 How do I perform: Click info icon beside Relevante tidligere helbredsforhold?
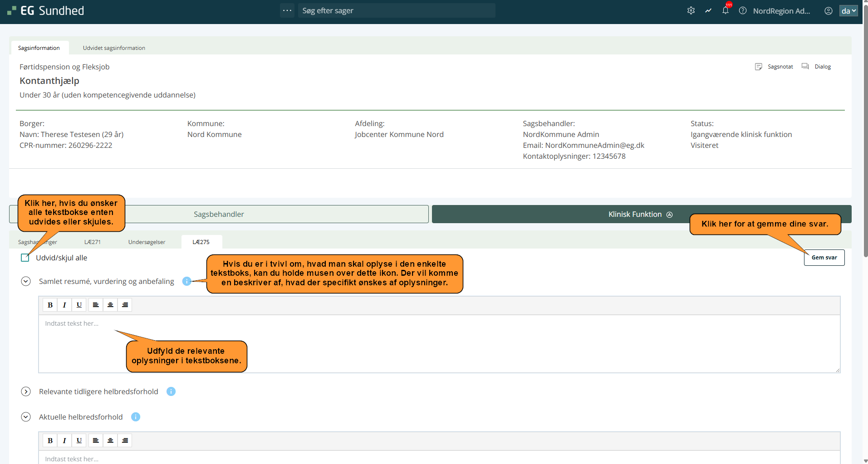[x=171, y=391]
